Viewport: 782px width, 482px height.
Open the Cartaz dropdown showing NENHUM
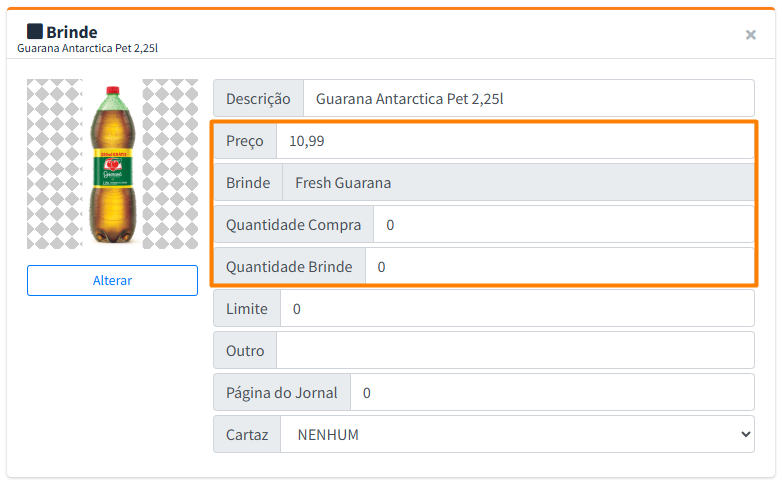tap(517, 435)
